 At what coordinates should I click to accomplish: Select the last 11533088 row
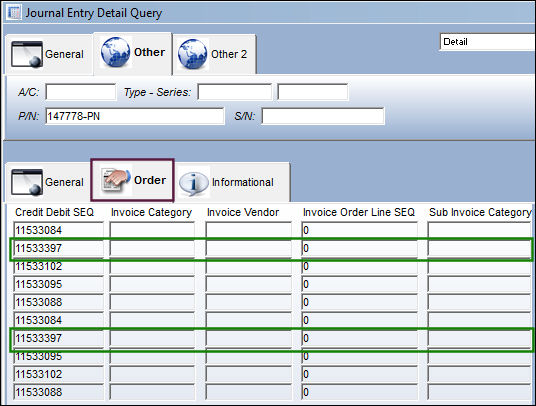click(272, 392)
